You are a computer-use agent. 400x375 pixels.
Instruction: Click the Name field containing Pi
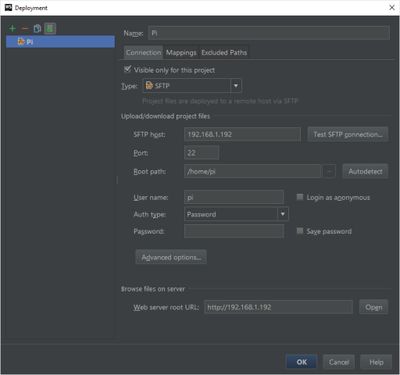pos(269,33)
